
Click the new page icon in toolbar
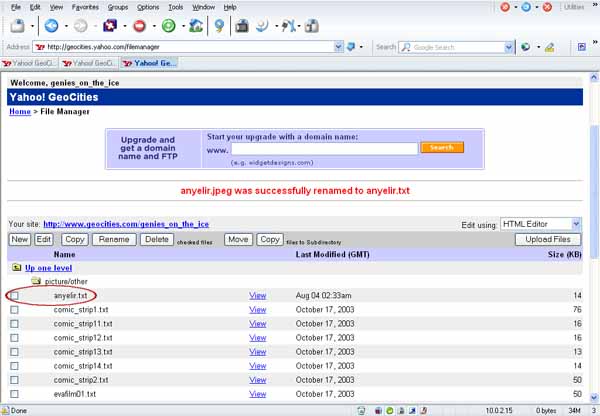(x=18, y=26)
